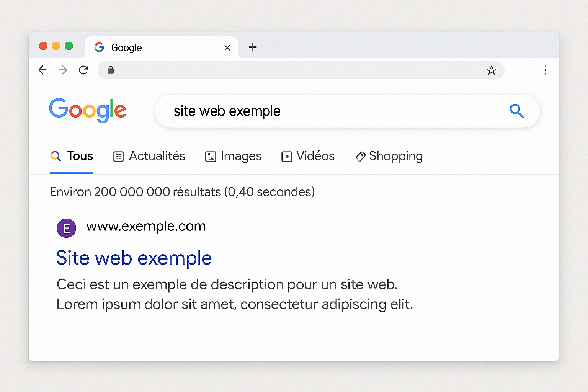Viewport: 588px width, 392px height.
Task: Open the Site web exemple result link
Action: click(134, 258)
